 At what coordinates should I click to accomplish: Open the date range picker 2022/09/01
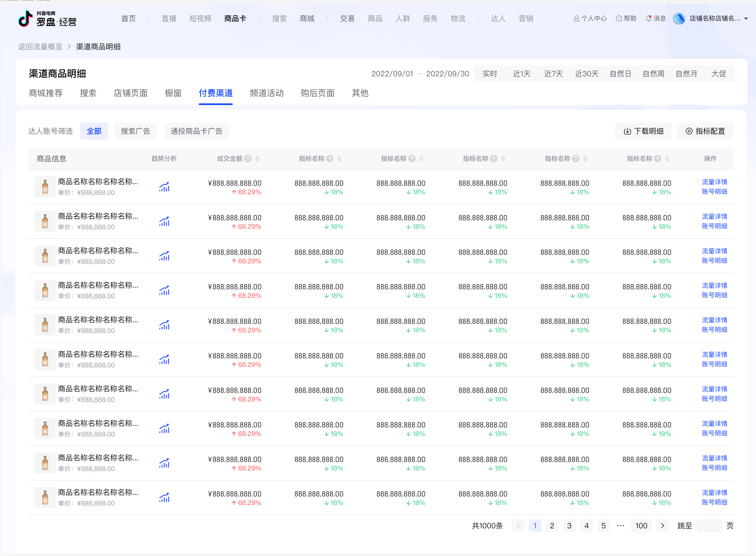click(x=392, y=74)
